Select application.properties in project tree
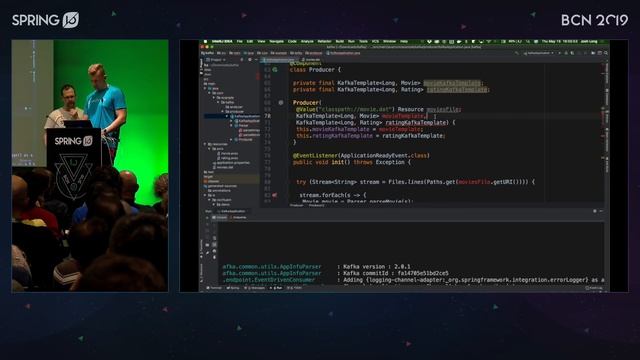This screenshot has width=640, height=360. 231,163
